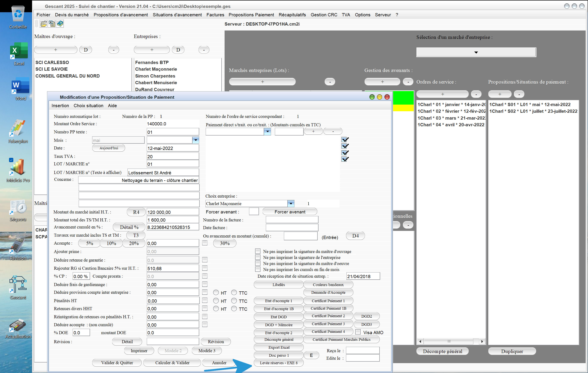
Task: Open the Mois dropdown in dialog
Action: point(196,140)
